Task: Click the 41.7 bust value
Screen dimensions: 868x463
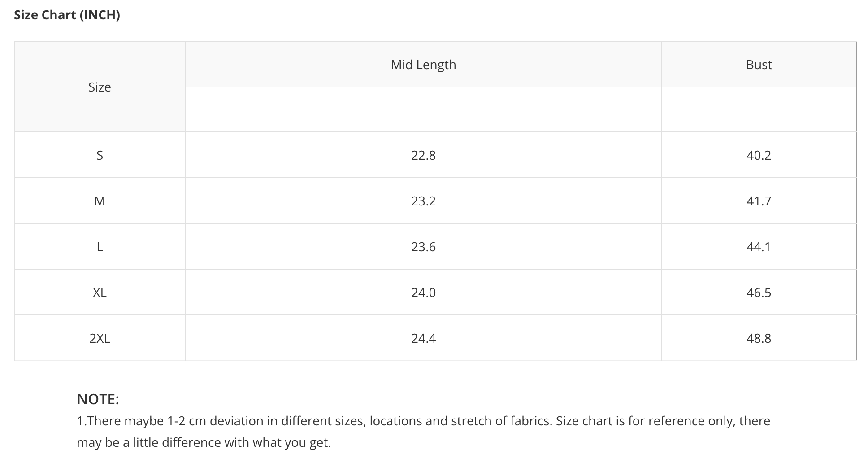Action: (759, 201)
